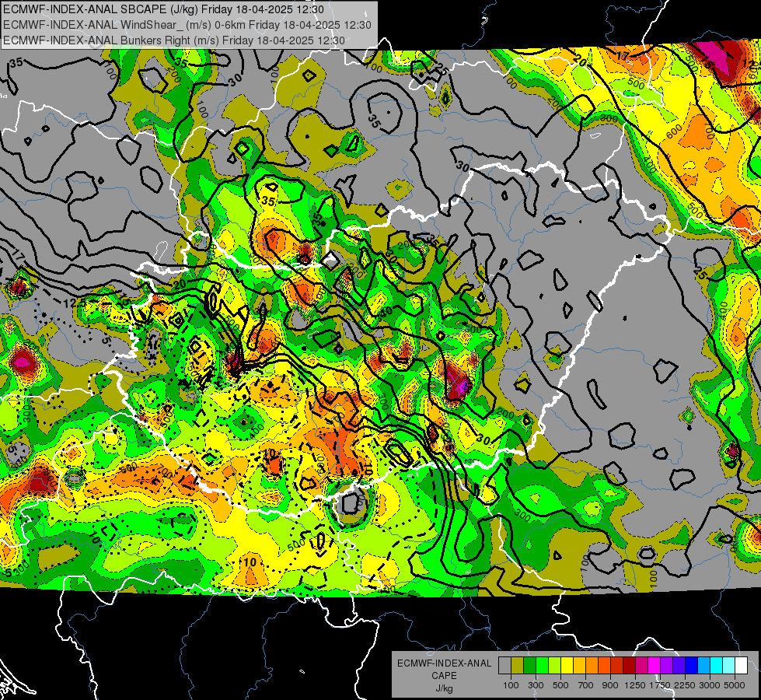Select the cyan swatch in legend
Viewport: 761px width, 700px height.
point(717,666)
